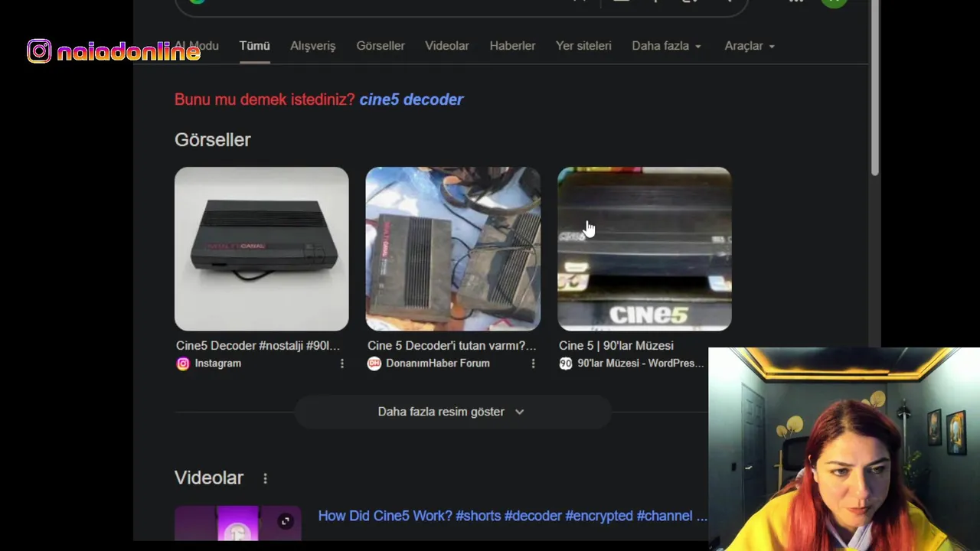Click the expand icon on the video thumbnail
Image resolution: width=980 pixels, height=551 pixels.
pos(286,521)
